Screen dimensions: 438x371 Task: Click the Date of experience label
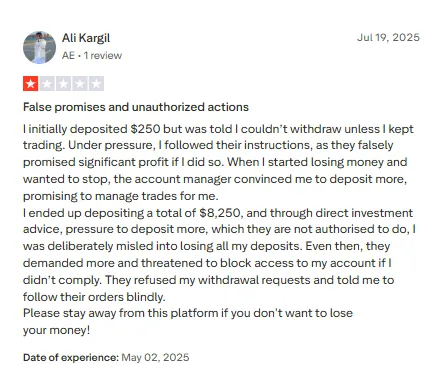[71, 357]
